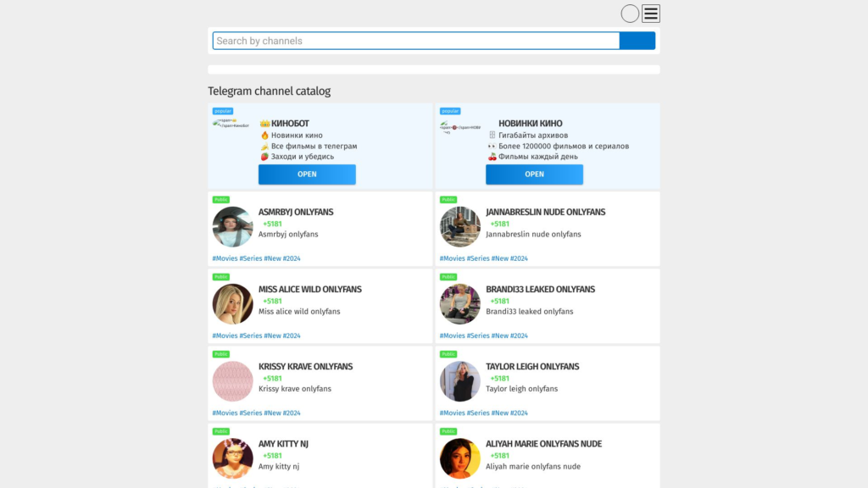Click the 'Amy kitty nj' description text
The image size is (868, 488).
pos(279,467)
